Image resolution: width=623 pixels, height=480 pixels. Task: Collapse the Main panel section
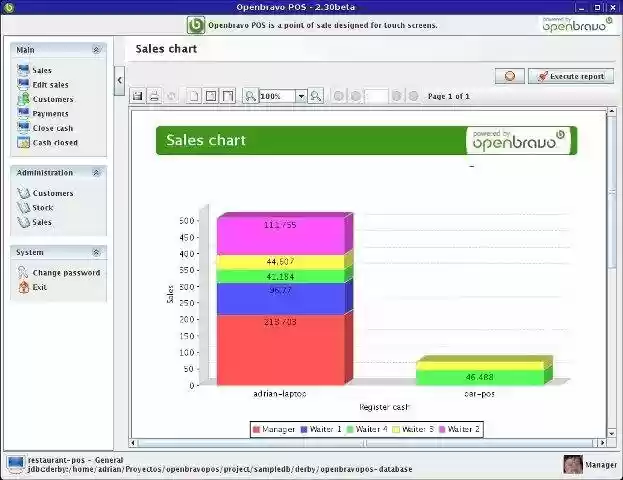[96, 50]
